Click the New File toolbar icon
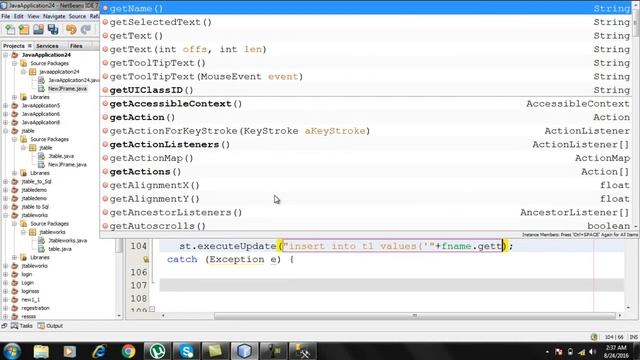 (10, 29)
